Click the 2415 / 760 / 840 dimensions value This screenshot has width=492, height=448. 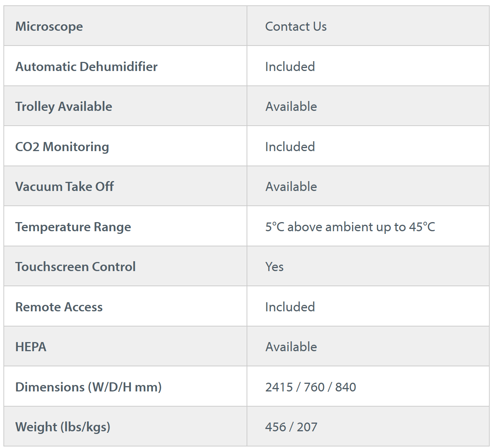coord(310,387)
